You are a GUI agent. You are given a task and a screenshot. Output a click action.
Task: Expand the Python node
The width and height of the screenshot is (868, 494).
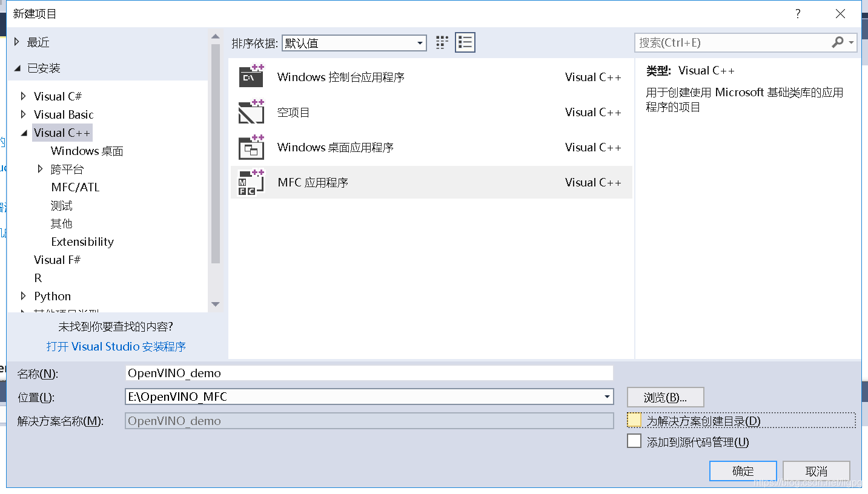click(23, 296)
